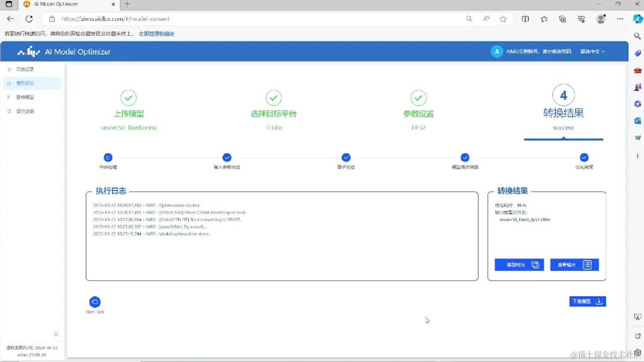
Task: Open a new browser tab
Action: [127, 4]
